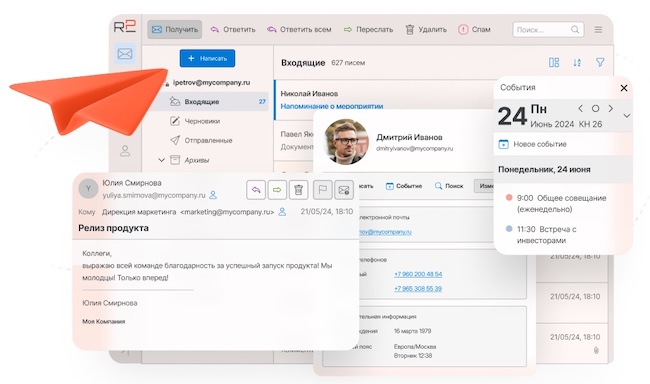Click the Получить toolbar button
The image size is (650, 384).
coord(175,29)
